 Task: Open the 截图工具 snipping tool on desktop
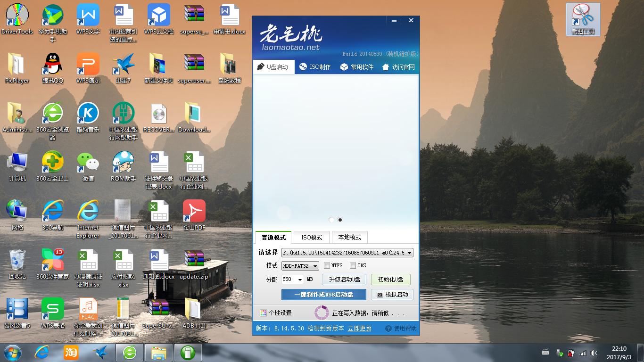(x=583, y=19)
